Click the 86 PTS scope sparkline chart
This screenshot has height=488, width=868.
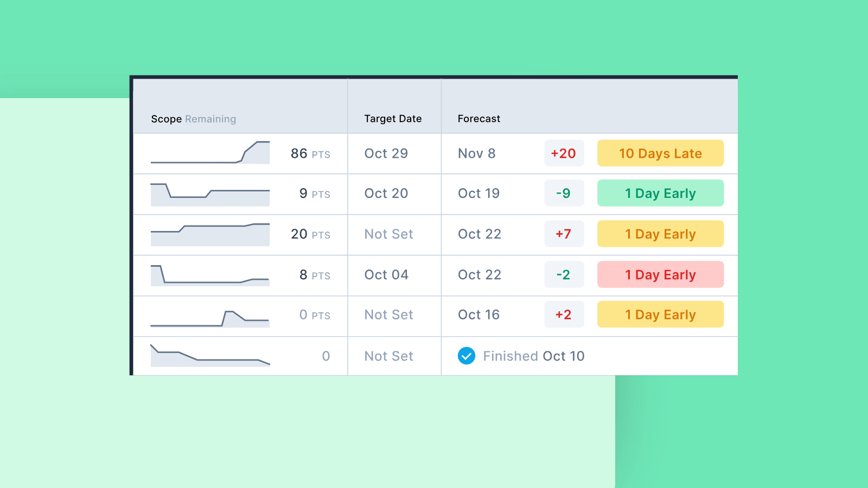point(210,153)
